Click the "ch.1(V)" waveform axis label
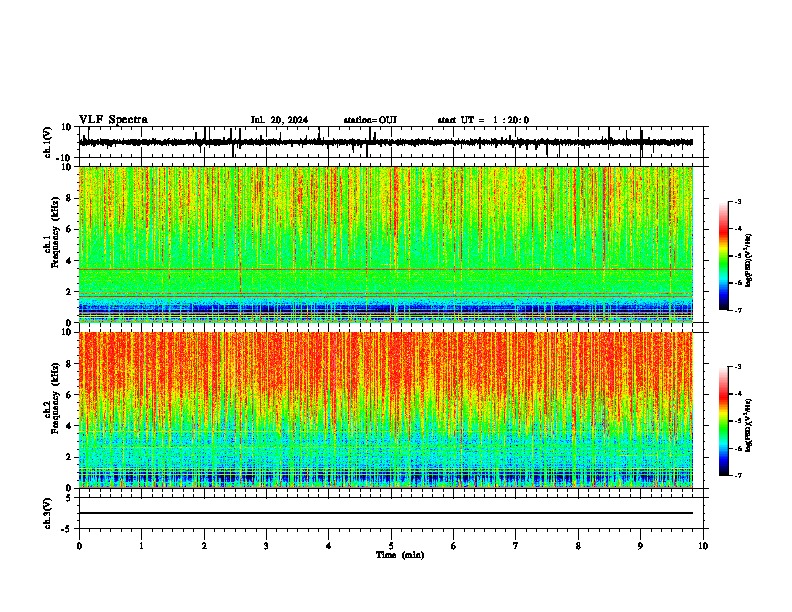Screen dimensions: 792x612 (x=48, y=142)
